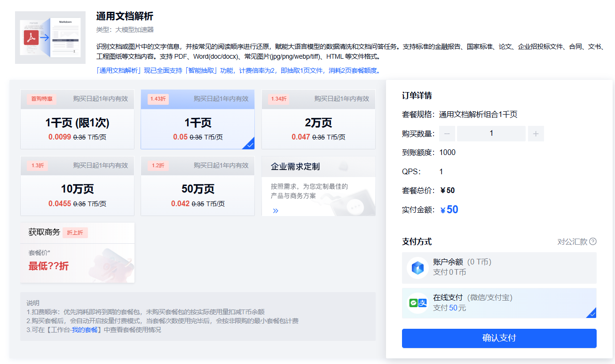Screen dimensions: 615x364
Task: Click the Alipay icon
Action: click(422, 303)
